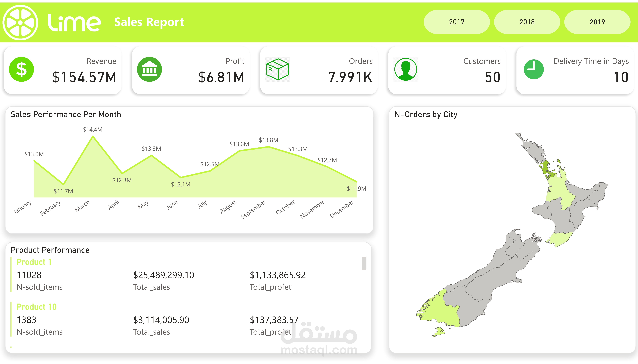Click the July $12.5M data label
Viewport: 638px width, 364px height.
pos(210,164)
